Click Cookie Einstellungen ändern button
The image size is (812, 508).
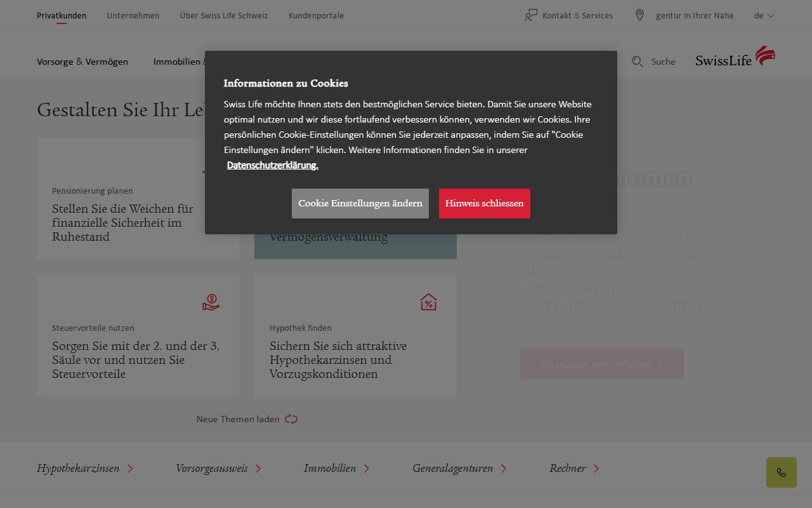click(360, 203)
